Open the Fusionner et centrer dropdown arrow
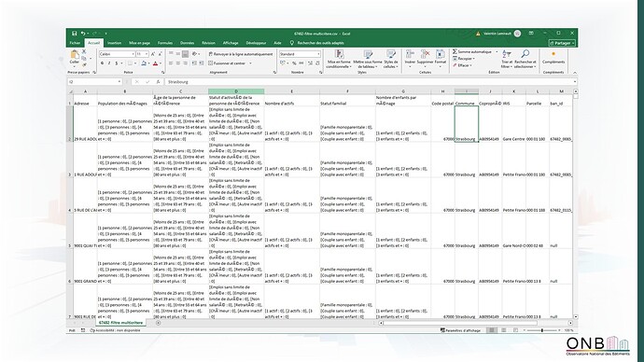The image size is (644, 362). tap(250, 63)
